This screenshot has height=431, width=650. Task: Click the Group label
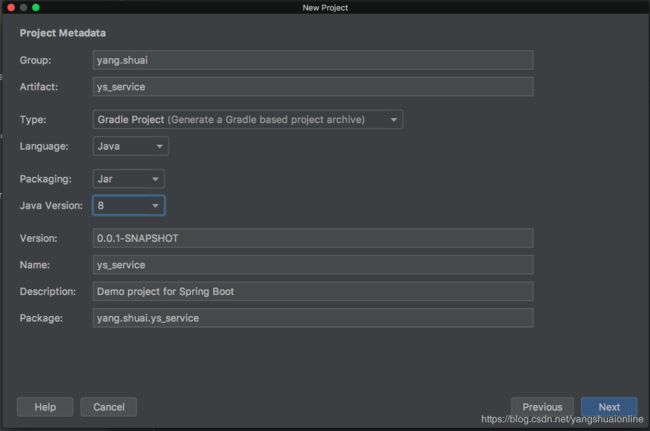tap(35, 61)
